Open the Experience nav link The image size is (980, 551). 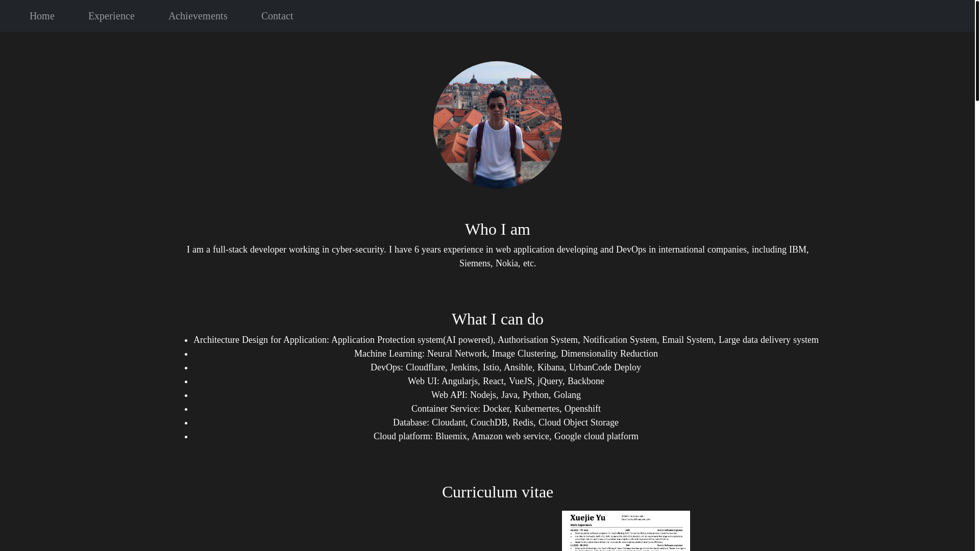pos(111,16)
